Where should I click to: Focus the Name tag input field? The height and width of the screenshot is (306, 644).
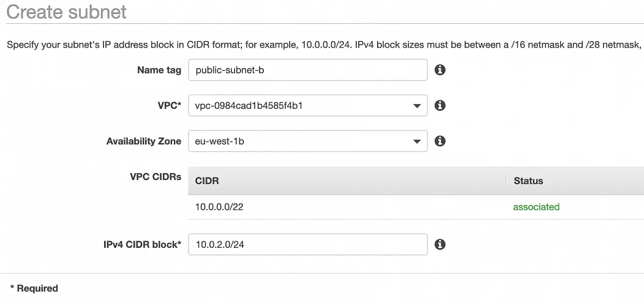(x=307, y=70)
